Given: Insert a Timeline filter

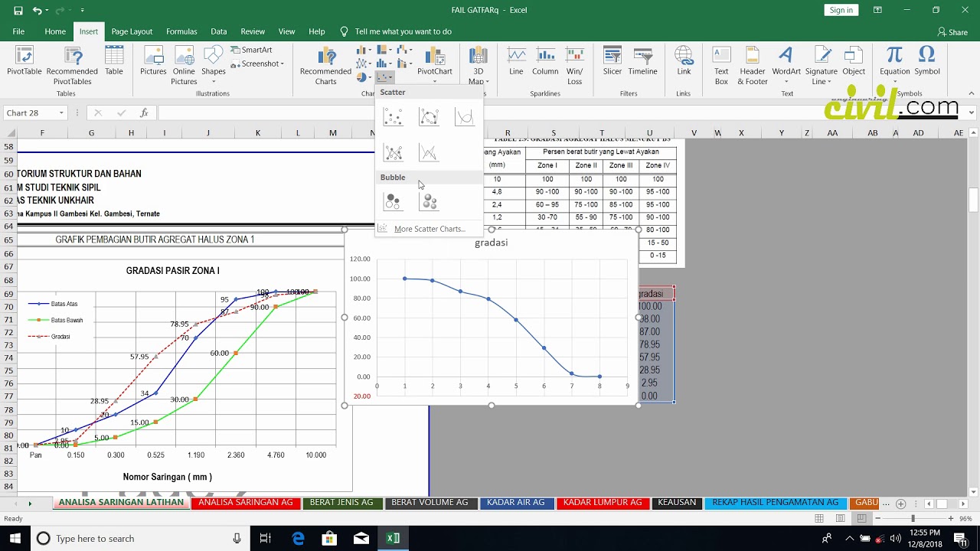Looking at the screenshot, I should [x=642, y=61].
